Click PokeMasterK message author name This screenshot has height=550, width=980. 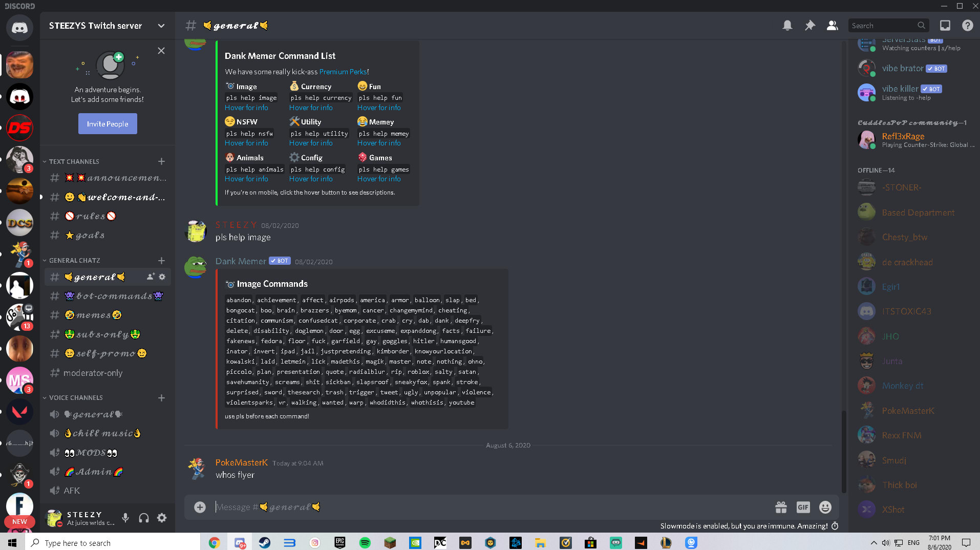(x=241, y=462)
